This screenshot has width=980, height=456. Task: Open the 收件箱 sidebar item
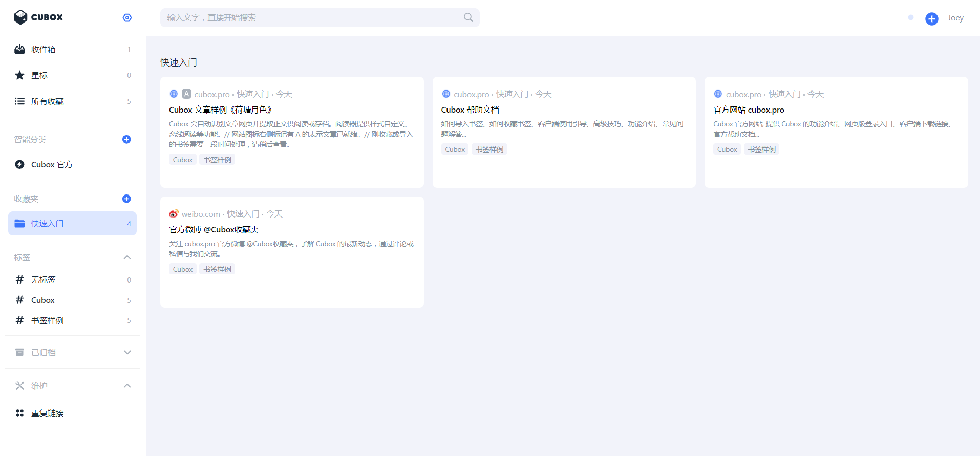pyautogui.click(x=72, y=49)
